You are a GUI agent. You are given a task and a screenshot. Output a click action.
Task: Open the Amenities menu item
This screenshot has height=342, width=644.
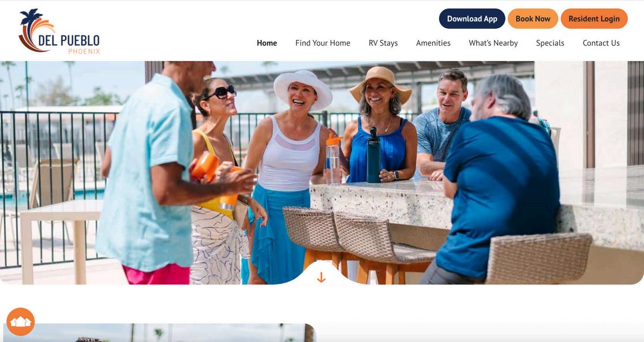pyautogui.click(x=433, y=43)
